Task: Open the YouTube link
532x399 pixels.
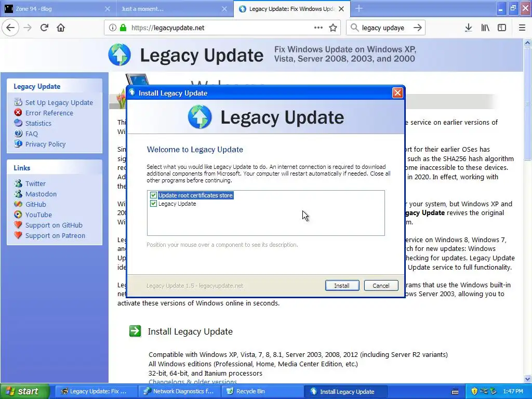Action: [x=38, y=215]
